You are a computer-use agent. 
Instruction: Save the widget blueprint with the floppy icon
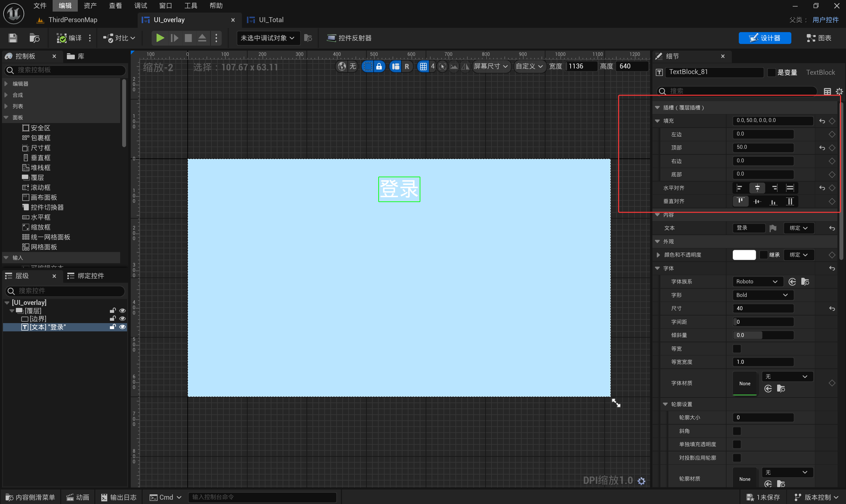(x=13, y=38)
